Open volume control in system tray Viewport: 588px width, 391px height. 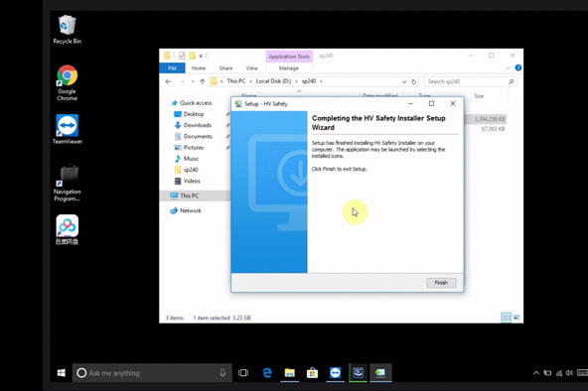(x=570, y=373)
